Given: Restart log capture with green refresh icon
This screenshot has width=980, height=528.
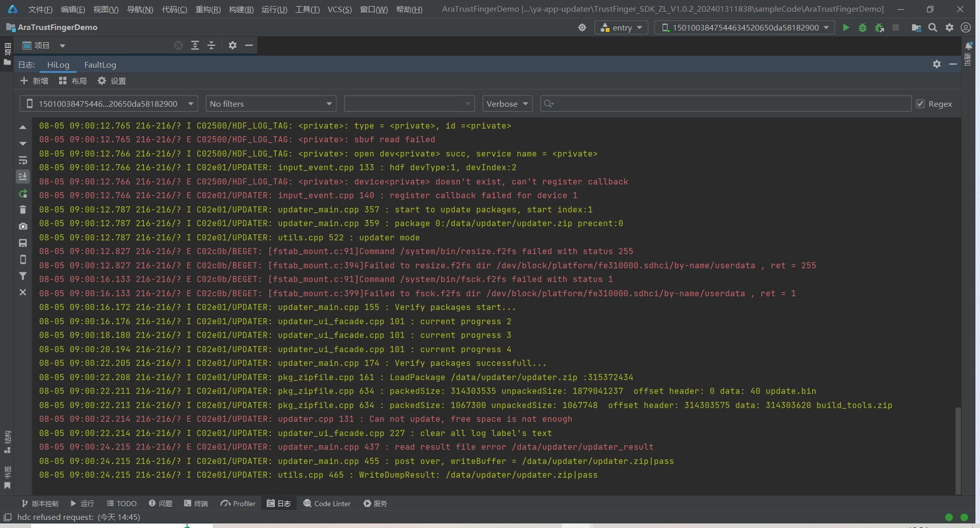Looking at the screenshot, I should tap(23, 193).
